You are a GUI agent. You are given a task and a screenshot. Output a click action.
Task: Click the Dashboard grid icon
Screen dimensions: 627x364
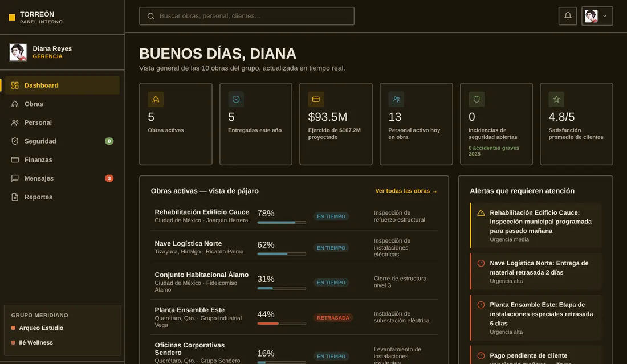[x=15, y=85]
